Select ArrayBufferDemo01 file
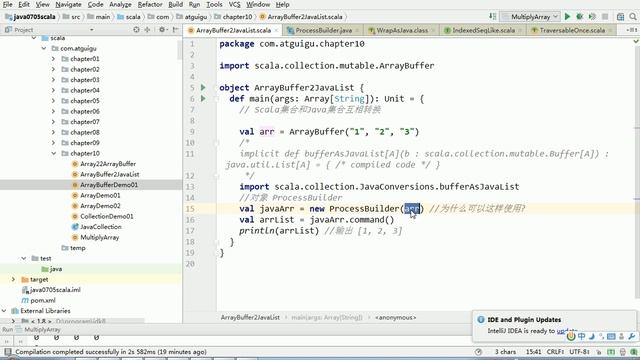The height and width of the screenshot is (360, 640). pyautogui.click(x=109, y=185)
